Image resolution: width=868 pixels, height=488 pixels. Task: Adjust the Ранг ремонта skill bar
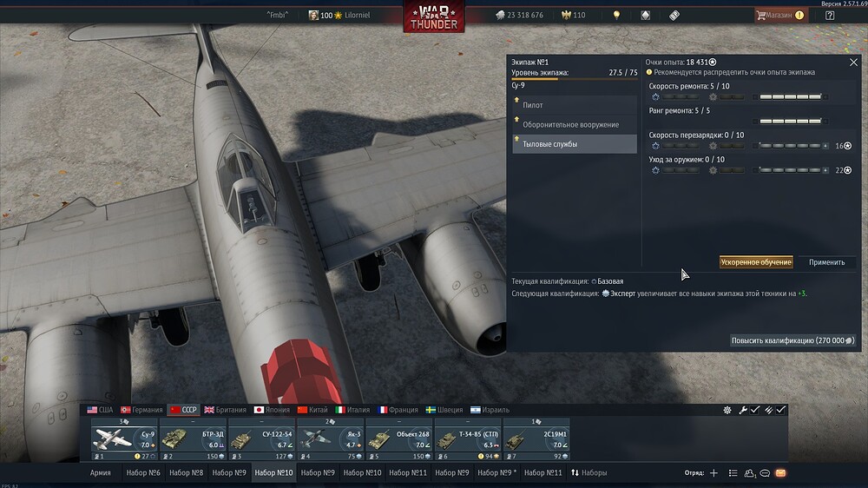coord(791,122)
